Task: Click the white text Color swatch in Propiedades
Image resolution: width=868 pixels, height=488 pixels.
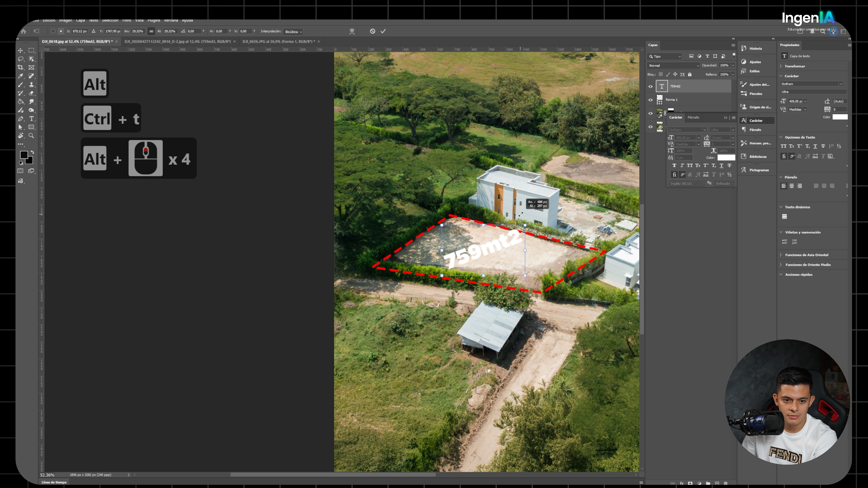Action: point(840,117)
